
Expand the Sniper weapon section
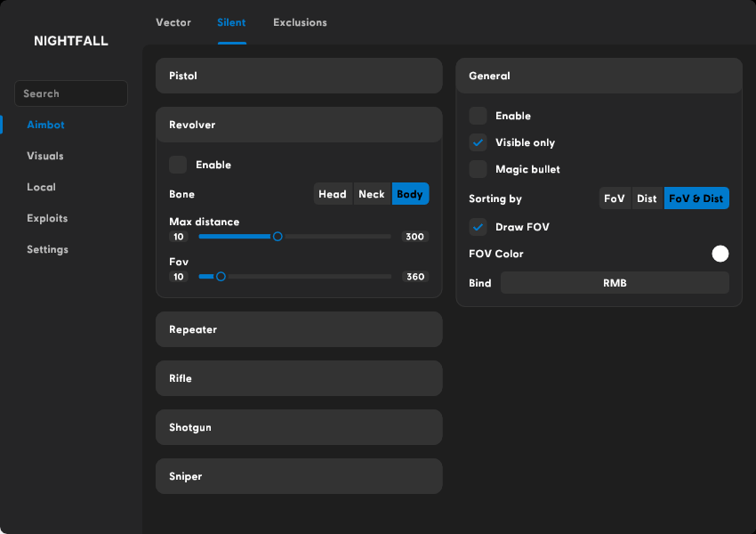point(299,476)
